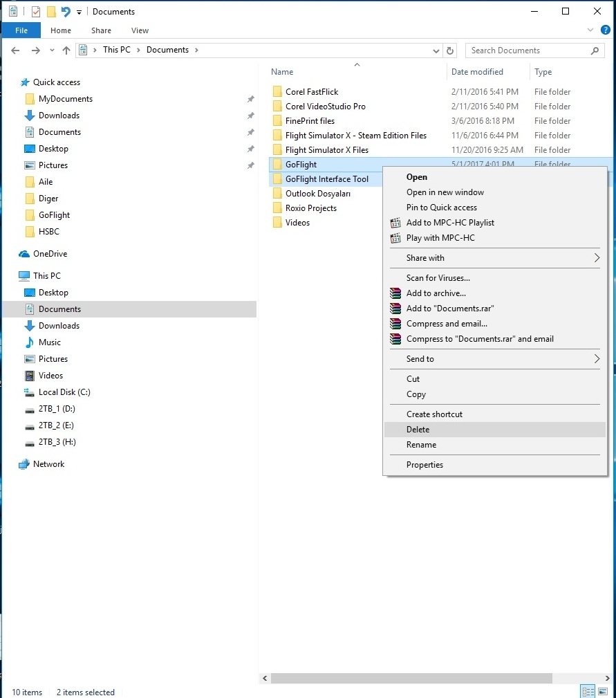This screenshot has width=616, height=698.
Task: Sort by the Type column header
Action: (x=543, y=72)
